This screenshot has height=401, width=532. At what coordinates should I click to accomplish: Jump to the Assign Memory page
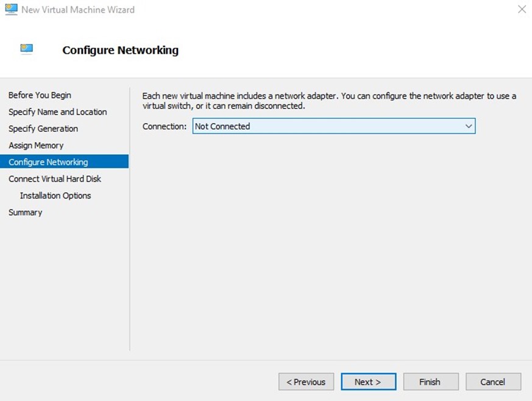coord(36,146)
